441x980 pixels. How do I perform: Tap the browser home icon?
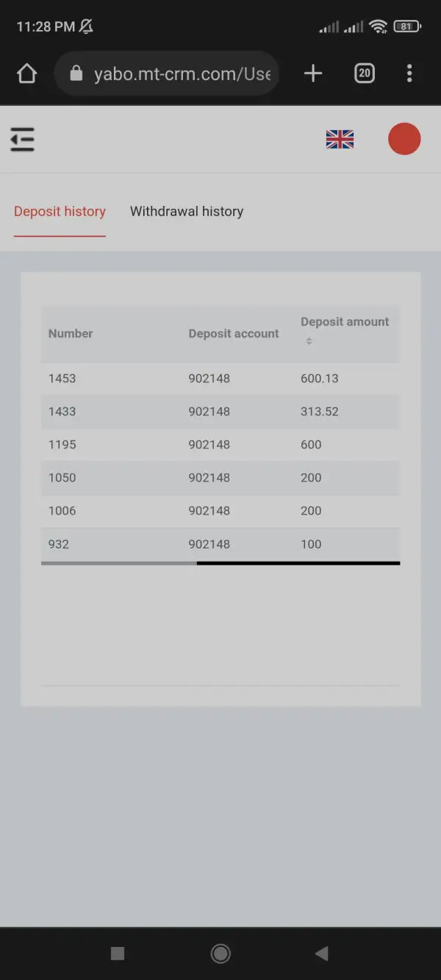[x=27, y=74]
